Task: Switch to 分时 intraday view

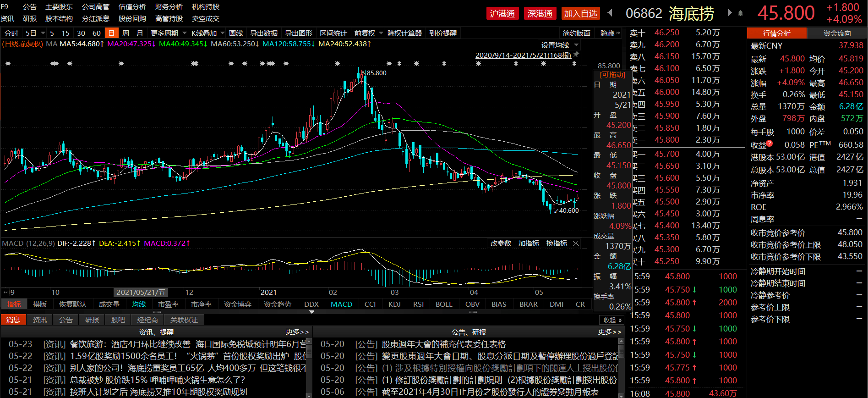Action: [11, 33]
